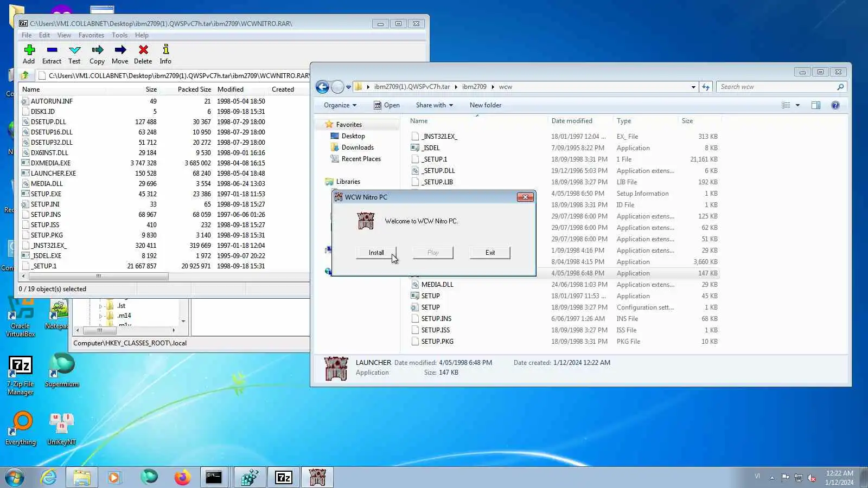Viewport: 868px width, 488px height.
Task: Open the File menu in 7-Zip
Action: pos(27,35)
